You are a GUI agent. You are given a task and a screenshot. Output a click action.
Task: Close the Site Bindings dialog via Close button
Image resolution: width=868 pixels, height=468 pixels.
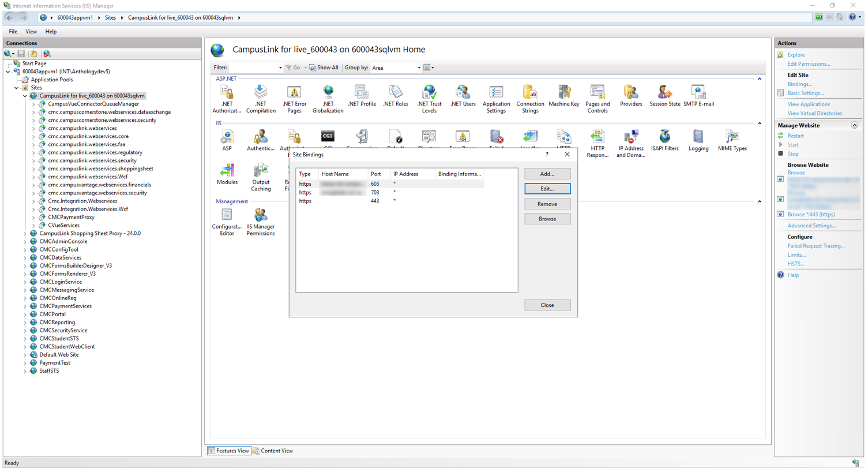pyautogui.click(x=547, y=305)
